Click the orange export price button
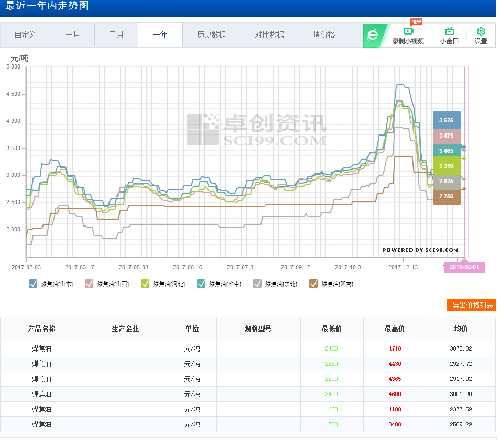This screenshot has height=440, width=500. [471, 305]
